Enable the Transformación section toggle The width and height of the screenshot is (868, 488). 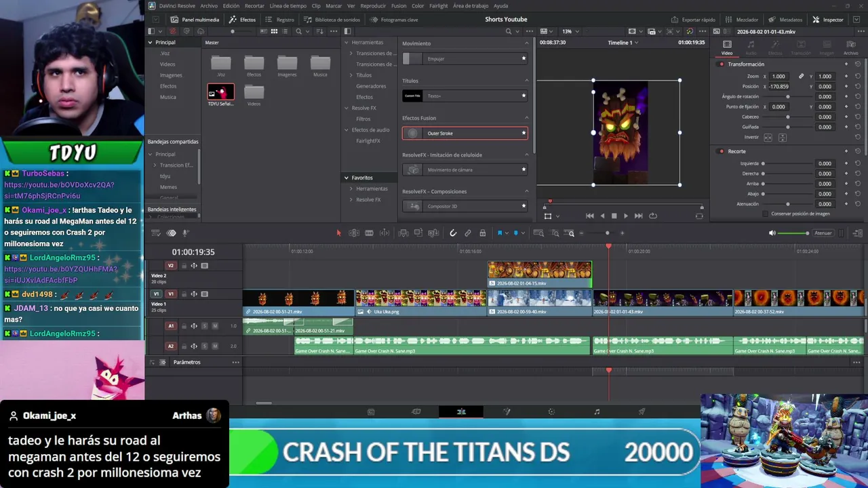click(722, 64)
